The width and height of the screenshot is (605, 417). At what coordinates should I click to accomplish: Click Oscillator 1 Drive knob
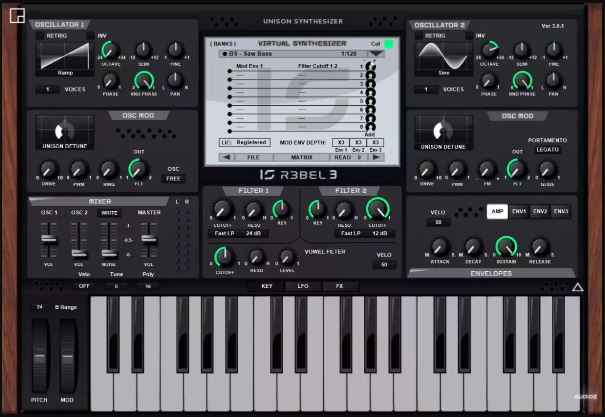tap(49, 170)
